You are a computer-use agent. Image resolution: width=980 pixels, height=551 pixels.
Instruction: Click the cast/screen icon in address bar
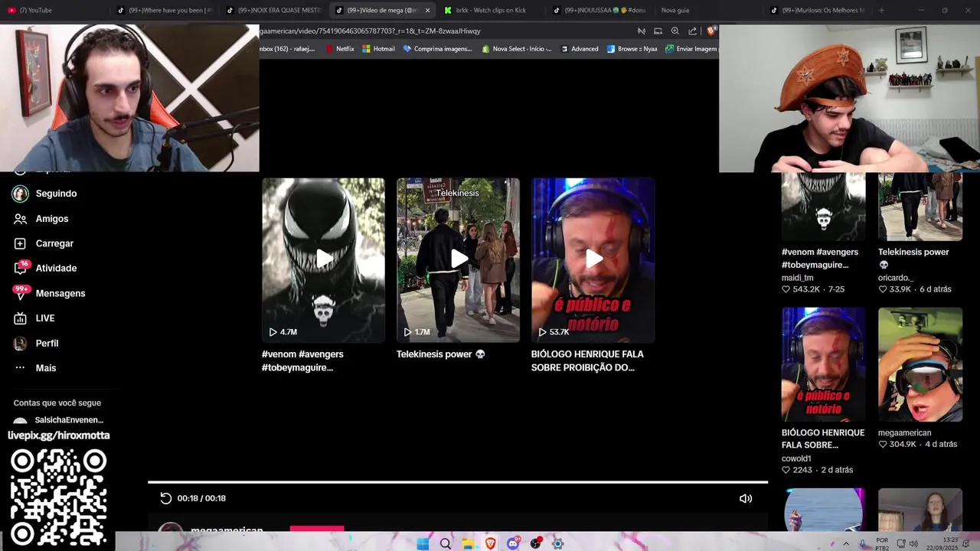[x=658, y=31]
